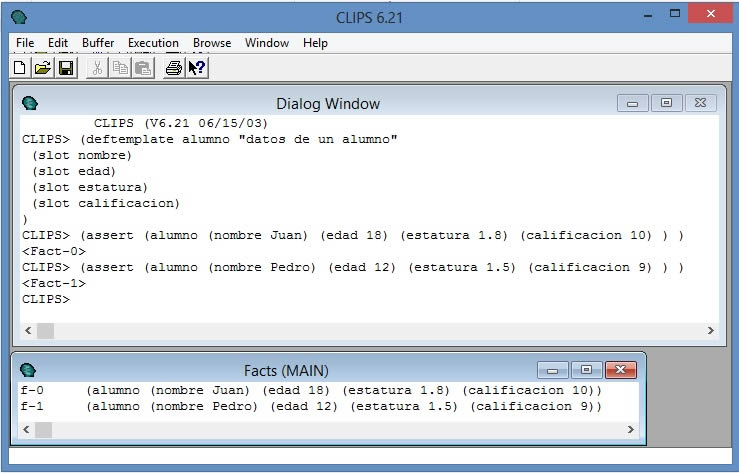Click the f-0 fact row for Juan
Viewport: 739px width, 473px height.
click(x=311, y=390)
